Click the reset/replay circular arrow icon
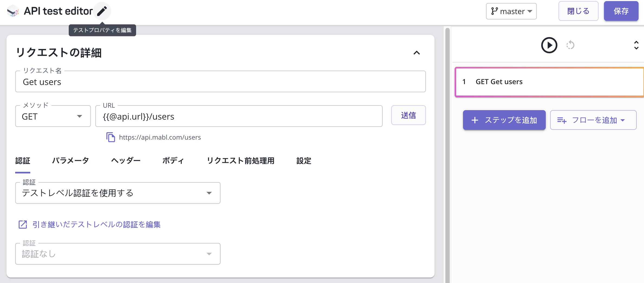This screenshot has height=283, width=644. (570, 45)
